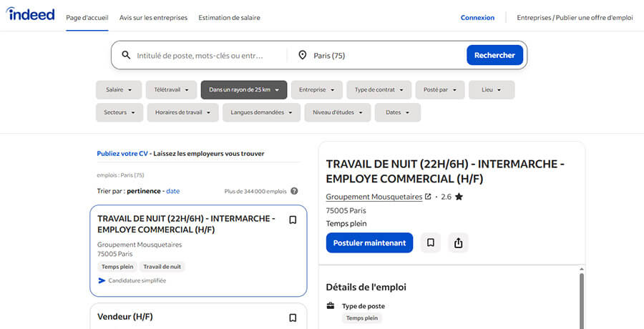Screen dimensions: 644x329
Task: Open the Type de contrat dropdown
Action: [379, 90]
